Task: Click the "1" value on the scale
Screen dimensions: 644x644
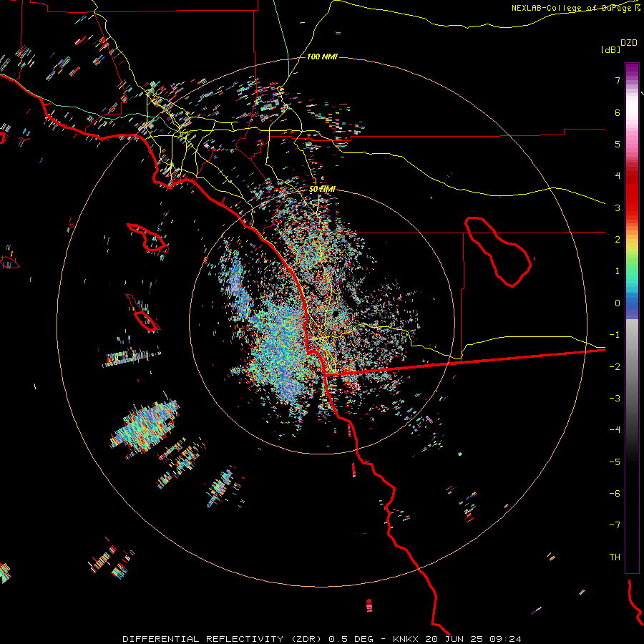Action: pyautogui.click(x=618, y=271)
